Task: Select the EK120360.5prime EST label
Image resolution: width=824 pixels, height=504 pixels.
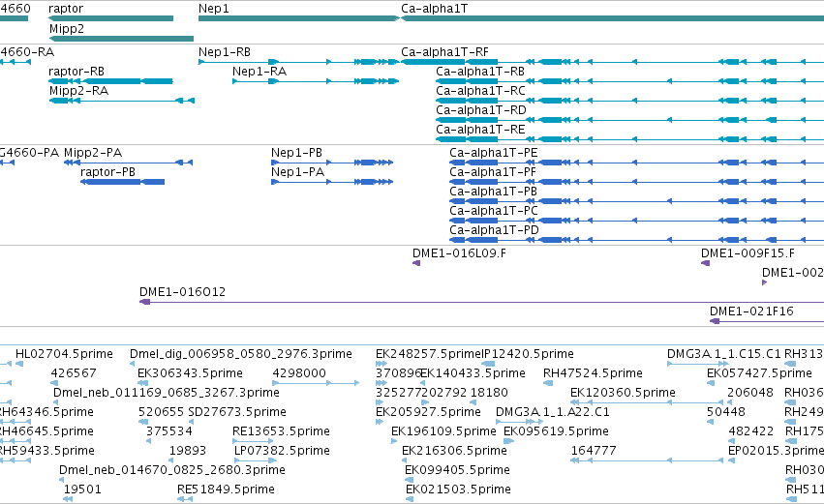Action: coord(623,393)
